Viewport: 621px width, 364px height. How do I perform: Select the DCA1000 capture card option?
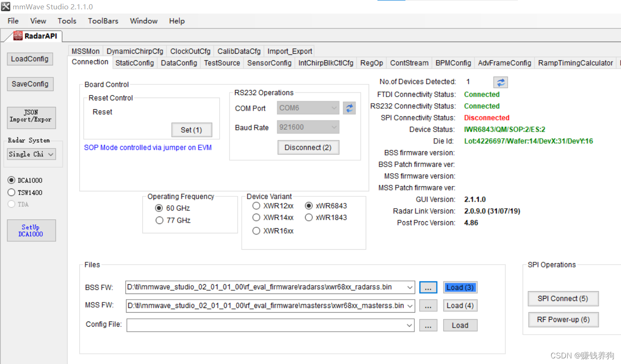click(x=11, y=180)
